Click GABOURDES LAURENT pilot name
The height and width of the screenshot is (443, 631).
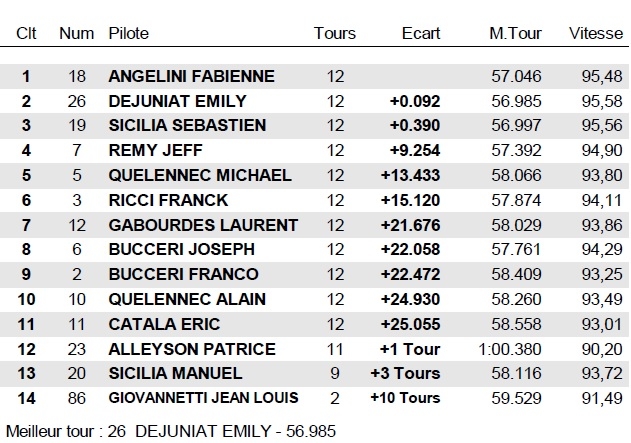coord(203,225)
